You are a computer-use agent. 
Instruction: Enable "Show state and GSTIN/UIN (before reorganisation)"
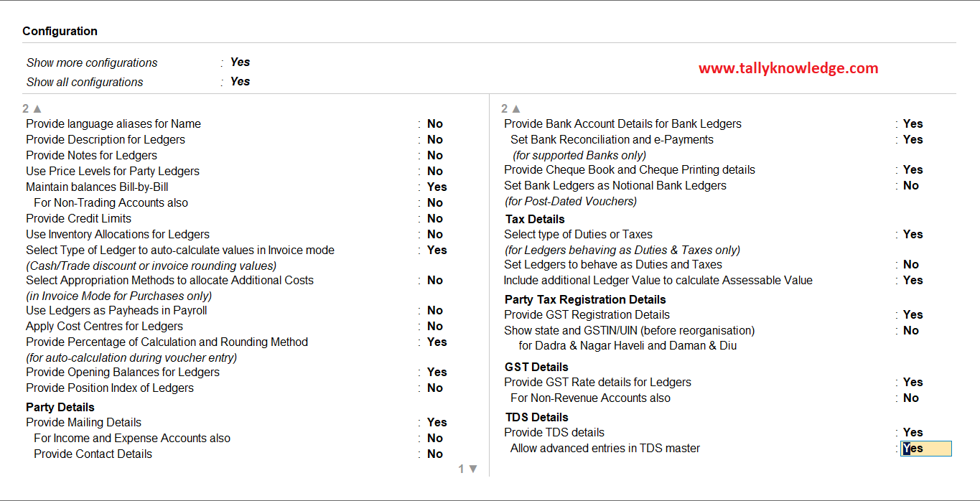pyautogui.click(x=910, y=330)
